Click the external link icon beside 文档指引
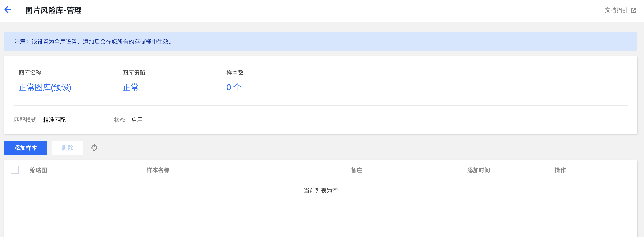The height and width of the screenshot is (237, 644). 633,10
